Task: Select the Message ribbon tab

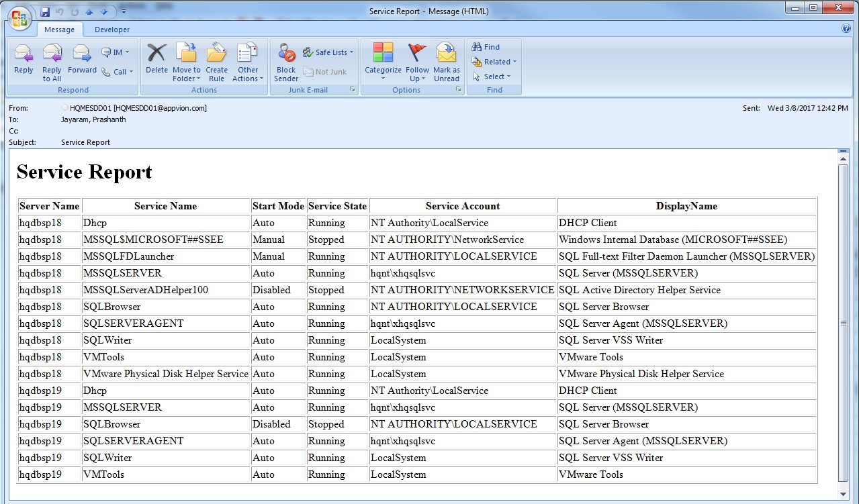Action: click(x=59, y=30)
